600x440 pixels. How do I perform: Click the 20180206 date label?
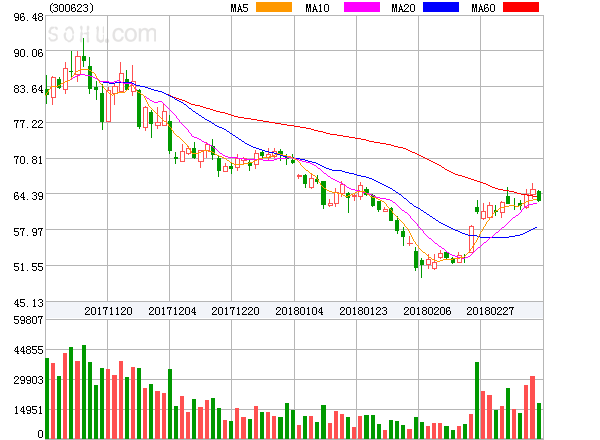tap(427, 311)
